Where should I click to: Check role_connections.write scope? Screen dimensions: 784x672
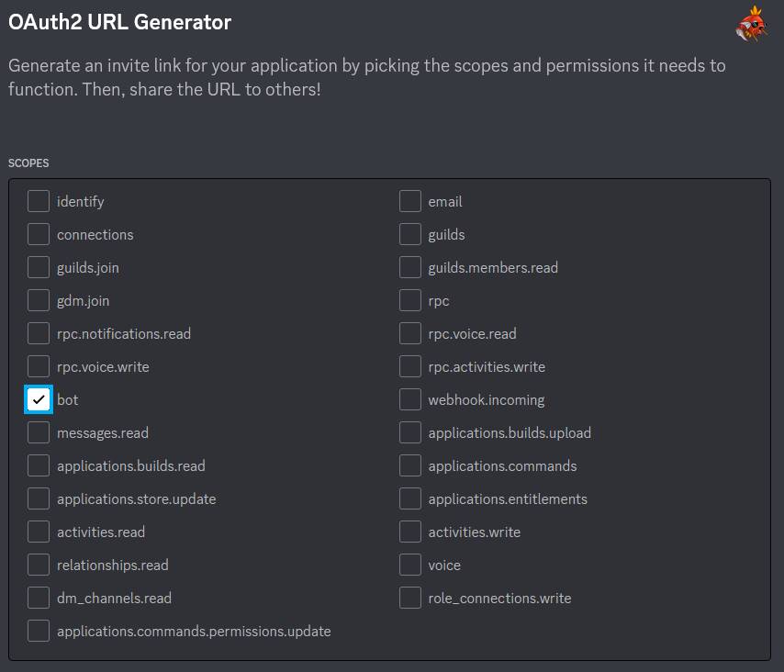click(410, 599)
